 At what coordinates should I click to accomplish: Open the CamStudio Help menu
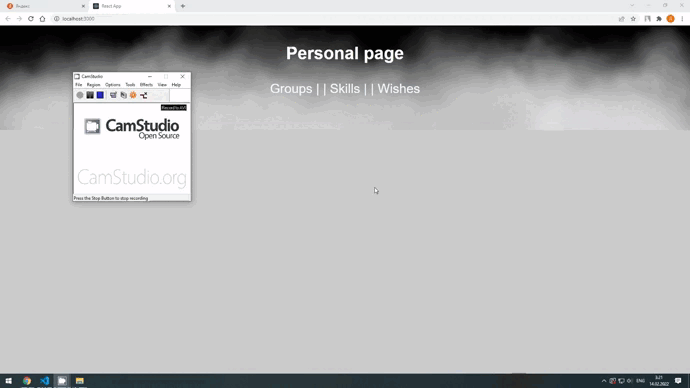pyautogui.click(x=176, y=84)
